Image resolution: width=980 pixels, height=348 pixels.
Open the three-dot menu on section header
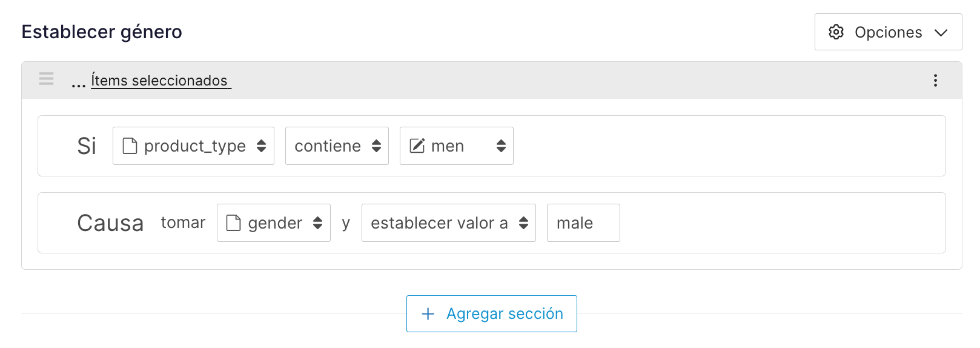point(935,81)
